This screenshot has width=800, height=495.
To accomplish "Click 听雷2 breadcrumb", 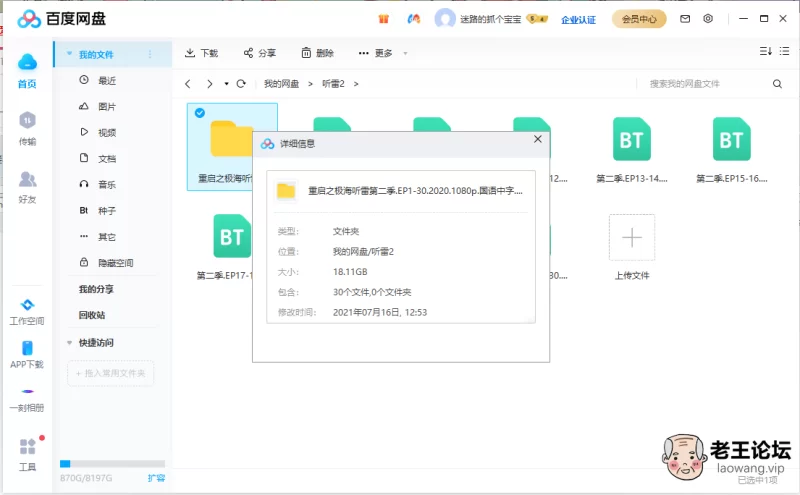I will pos(333,84).
